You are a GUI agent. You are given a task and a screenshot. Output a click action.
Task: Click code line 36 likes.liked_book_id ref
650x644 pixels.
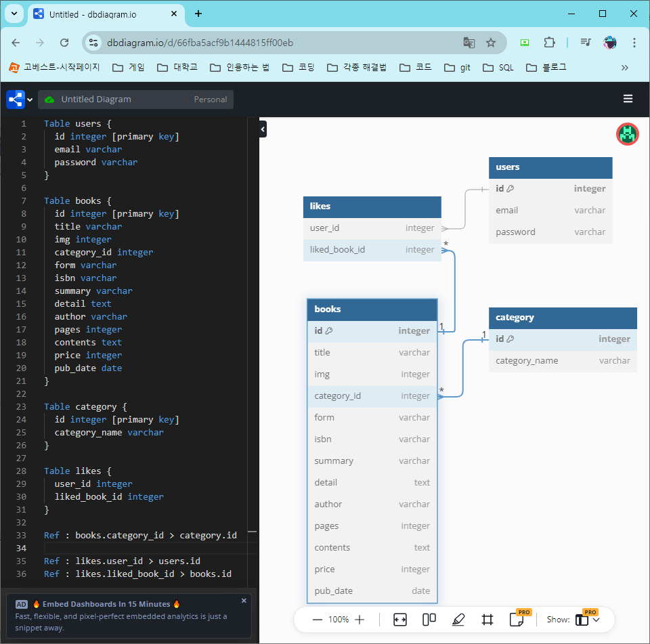point(137,574)
